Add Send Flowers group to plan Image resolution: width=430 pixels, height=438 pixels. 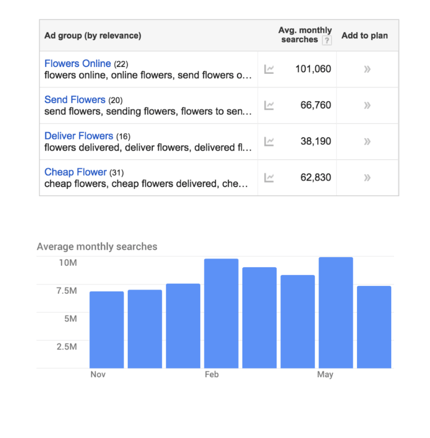tap(367, 105)
